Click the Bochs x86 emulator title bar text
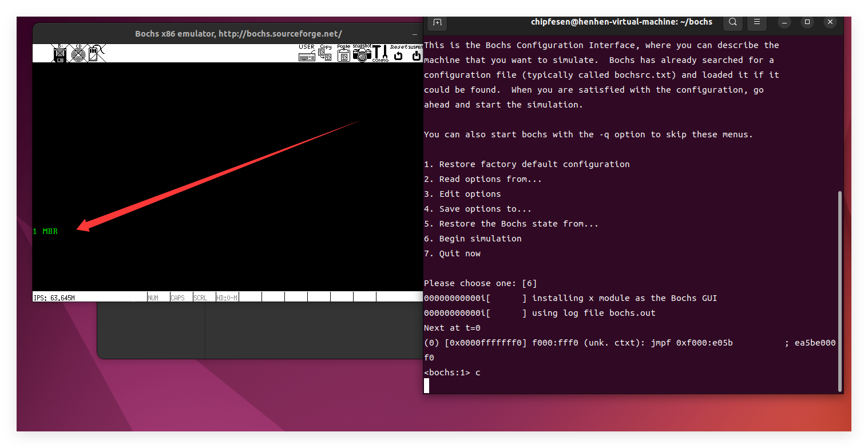The width and height of the screenshot is (868, 448). point(238,34)
